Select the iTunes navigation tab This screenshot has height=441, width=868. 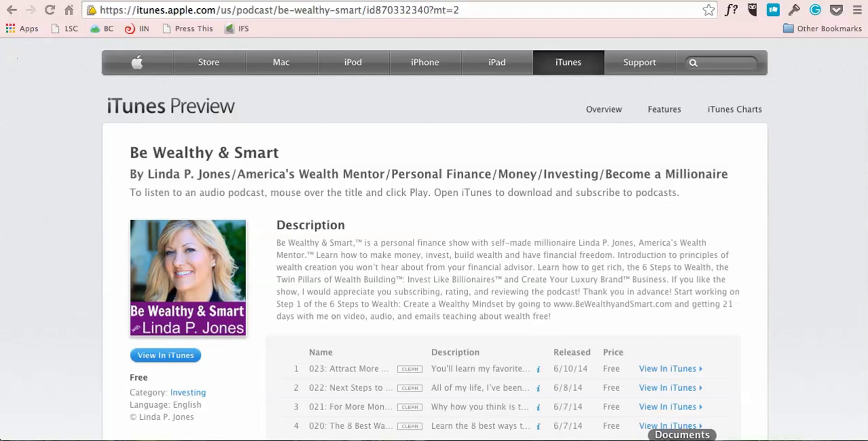pos(568,62)
